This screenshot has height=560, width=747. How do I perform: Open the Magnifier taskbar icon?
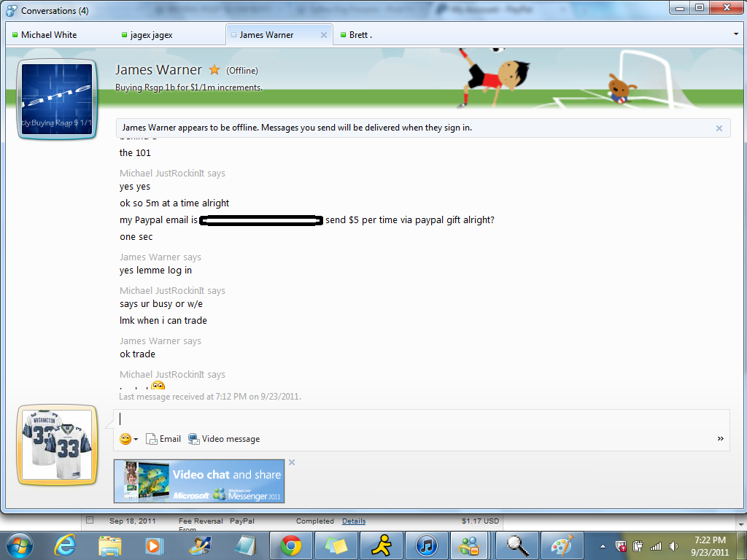(517, 545)
